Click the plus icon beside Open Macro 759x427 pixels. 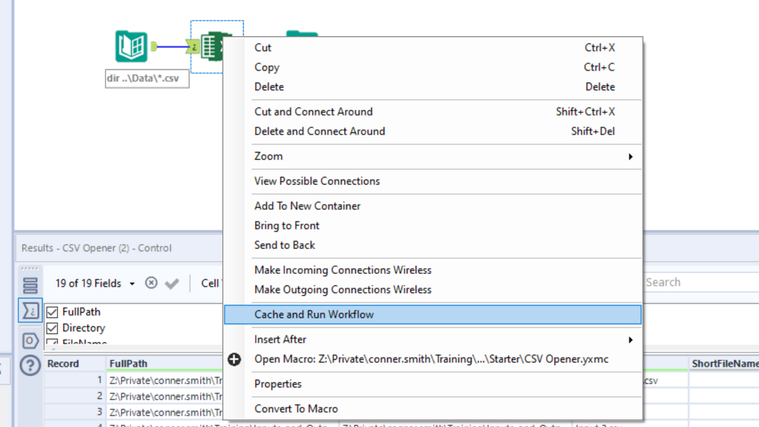[x=234, y=359]
